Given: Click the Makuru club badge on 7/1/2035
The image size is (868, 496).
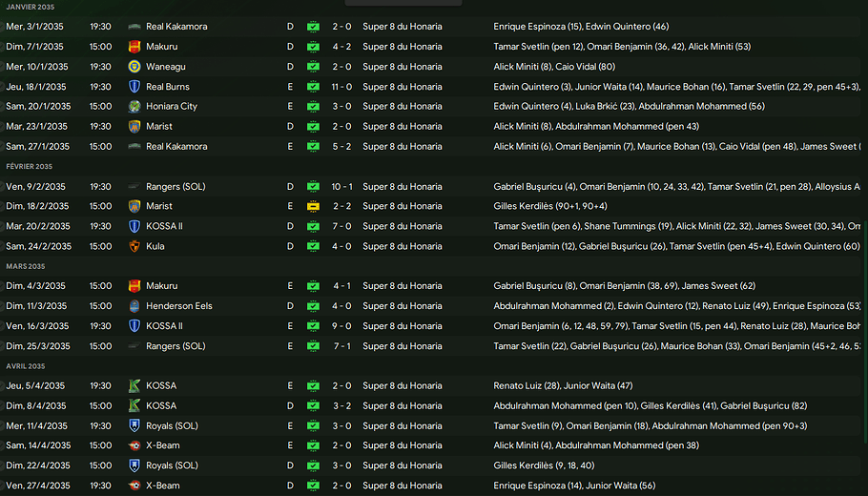Looking at the screenshot, I should tap(134, 47).
